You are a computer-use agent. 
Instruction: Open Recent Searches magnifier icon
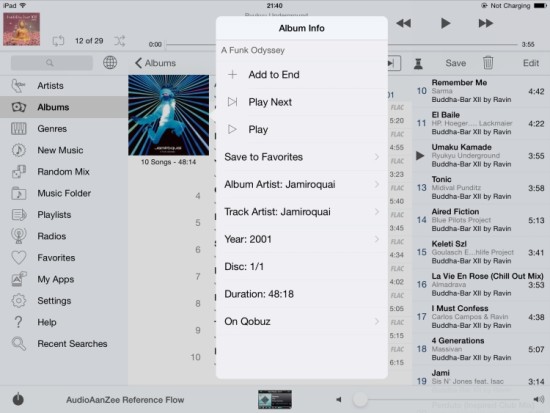(19, 344)
